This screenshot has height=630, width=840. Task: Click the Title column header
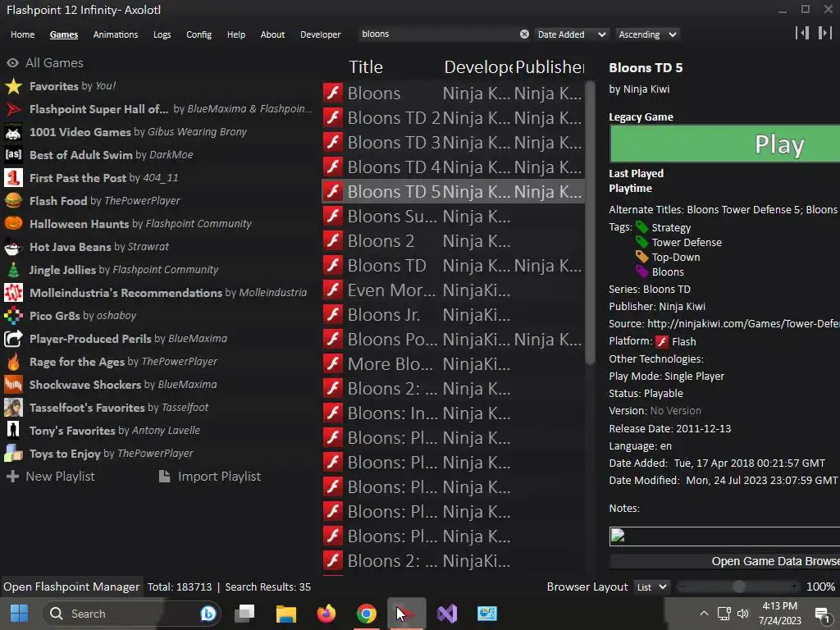(x=366, y=67)
